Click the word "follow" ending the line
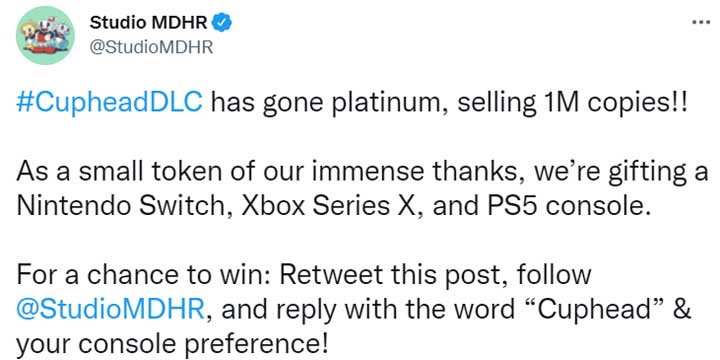720x360 pixels. pos(555,276)
